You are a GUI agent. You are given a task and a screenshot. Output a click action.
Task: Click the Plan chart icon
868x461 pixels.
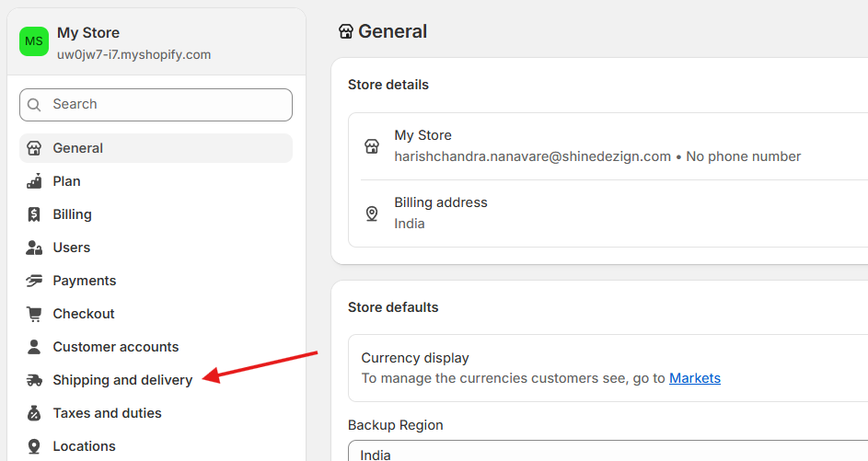tap(34, 181)
